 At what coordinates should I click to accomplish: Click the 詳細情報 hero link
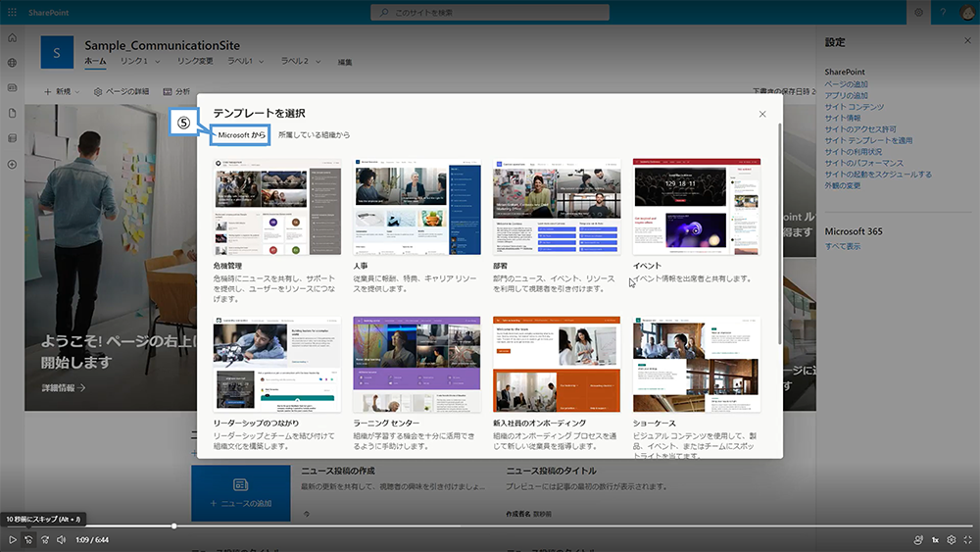pyautogui.click(x=63, y=387)
